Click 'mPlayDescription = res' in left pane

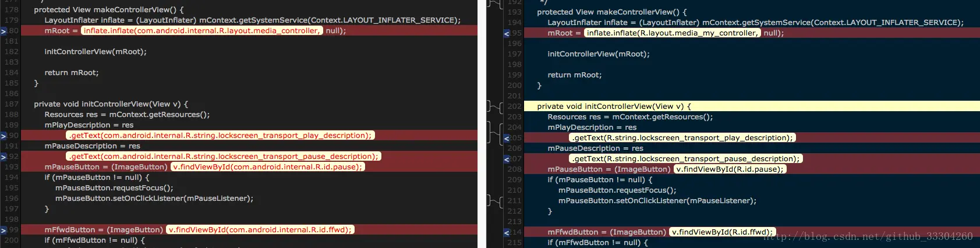pyautogui.click(x=89, y=125)
